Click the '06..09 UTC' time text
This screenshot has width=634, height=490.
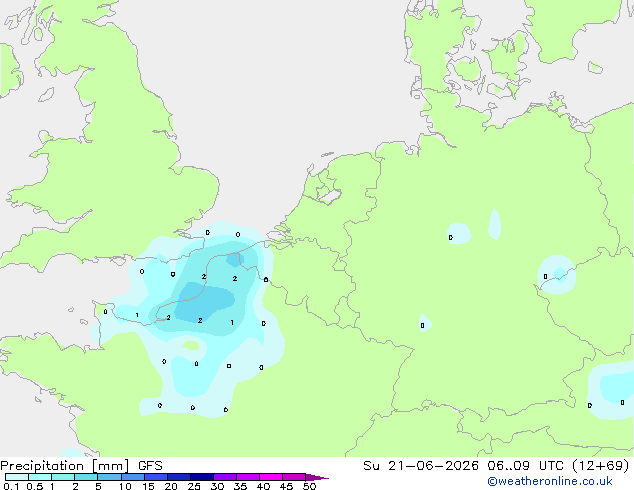[x=525, y=466]
